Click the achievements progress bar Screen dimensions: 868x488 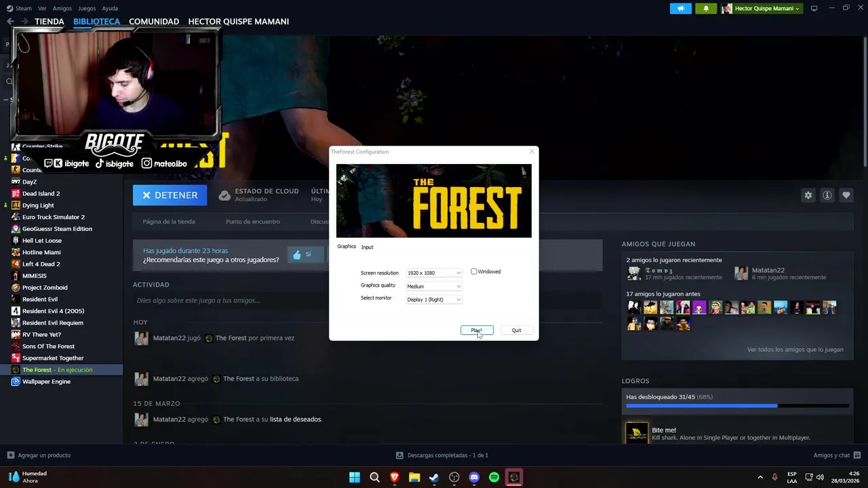(737, 406)
